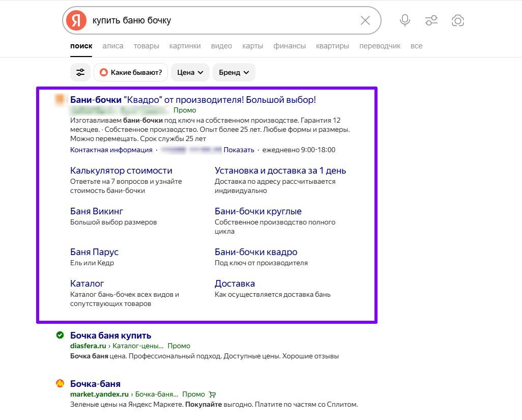Click the Yandex logo icon

tap(76, 20)
